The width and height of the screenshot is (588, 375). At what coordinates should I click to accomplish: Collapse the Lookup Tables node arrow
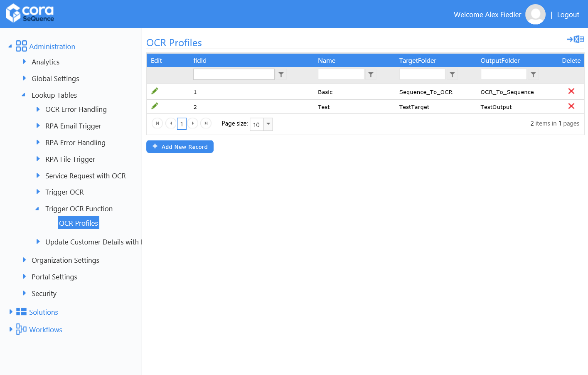(x=24, y=95)
